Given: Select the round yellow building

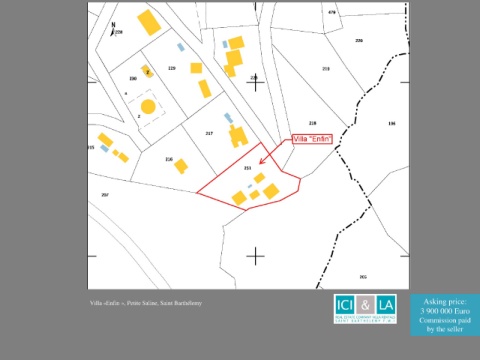Looking at the screenshot, I should tap(148, 106).
